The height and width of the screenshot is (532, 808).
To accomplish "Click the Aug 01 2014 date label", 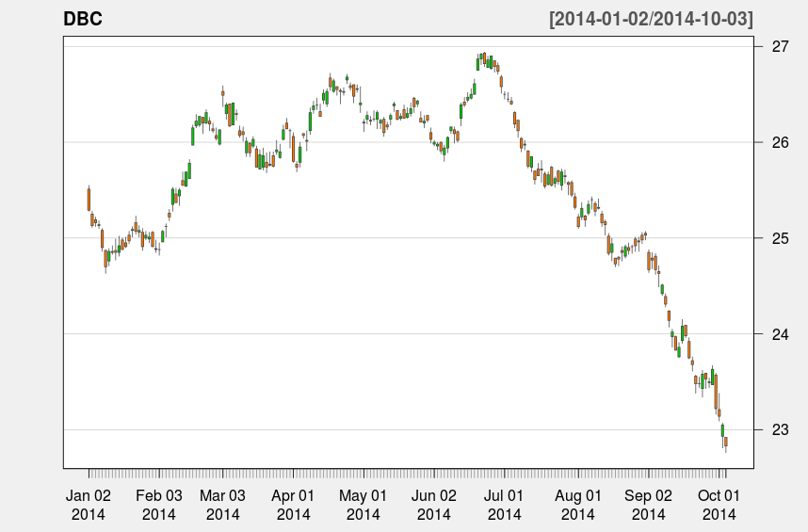I will point(577,505).
